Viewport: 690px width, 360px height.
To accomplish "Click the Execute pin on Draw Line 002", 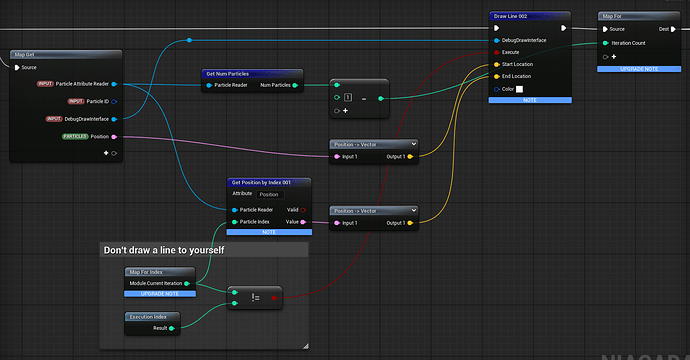I will (x=496, y=52).
